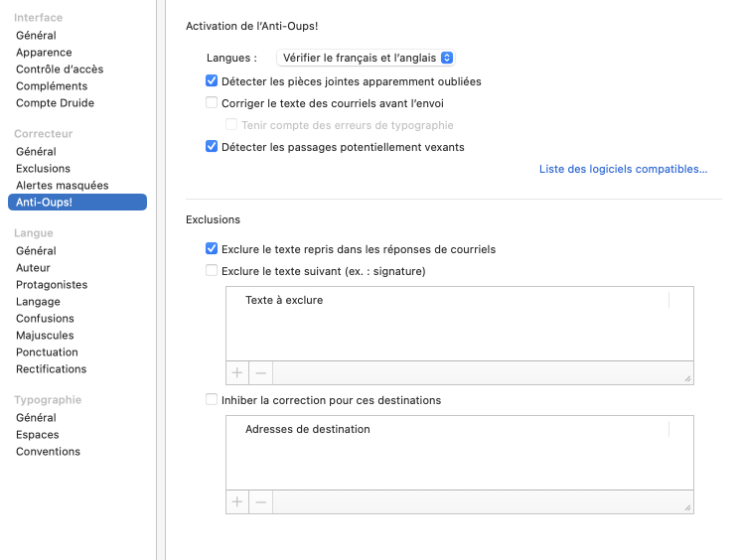The image size is (740, 560).
Task: Remove entry from Texte à exclure list
Action: (261, 373)
